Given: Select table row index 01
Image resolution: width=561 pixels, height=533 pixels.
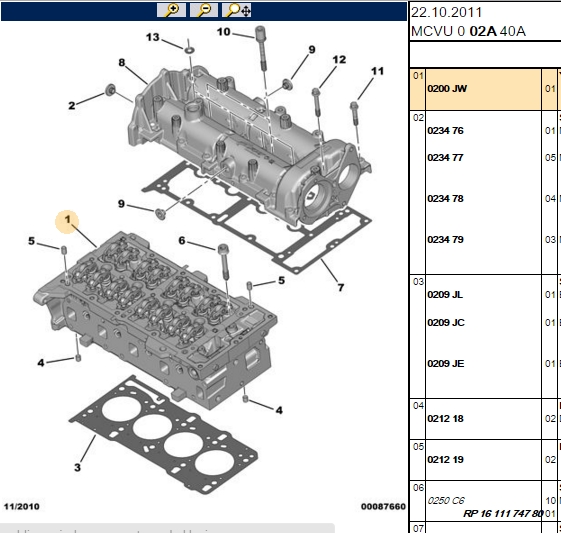Looking at the screenshot, I should point(418,76).
